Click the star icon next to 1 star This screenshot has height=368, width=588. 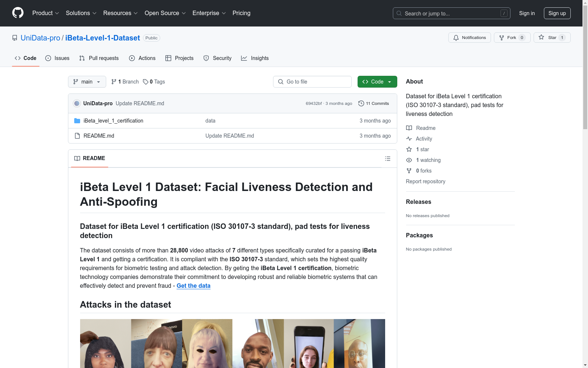coord(409,149)
